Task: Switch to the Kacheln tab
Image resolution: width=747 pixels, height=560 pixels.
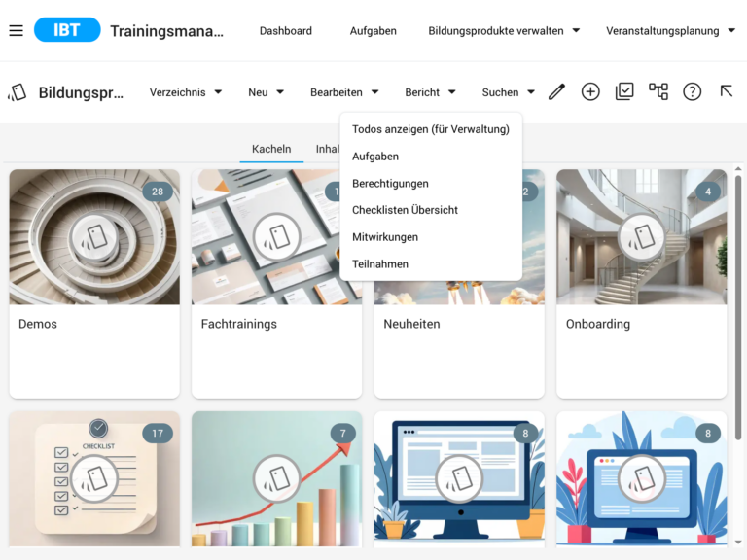Action: (x=271, y=149)
